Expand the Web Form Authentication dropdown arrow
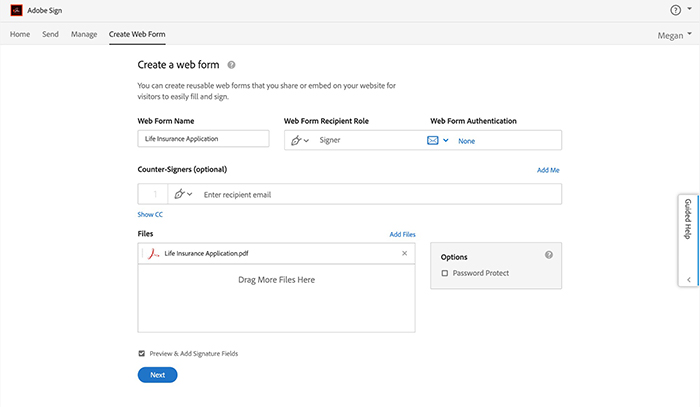This screenshot has height=407, width=700. (446, 141)
